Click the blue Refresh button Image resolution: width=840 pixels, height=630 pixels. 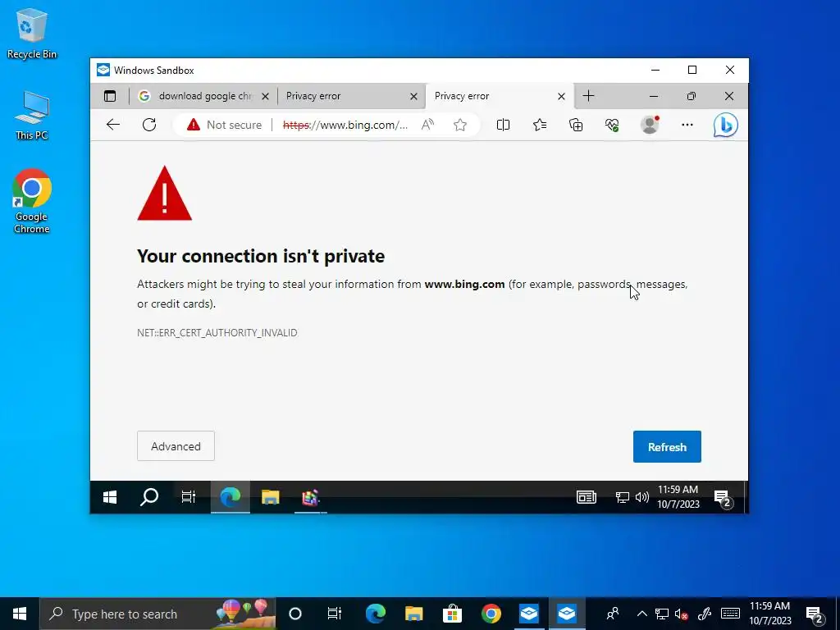pyautogui.click(x=667, y=447)
